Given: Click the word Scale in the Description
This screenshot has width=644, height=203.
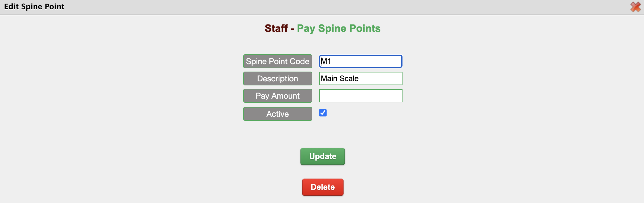Looking at the screenshot, I should click(349, 78).
